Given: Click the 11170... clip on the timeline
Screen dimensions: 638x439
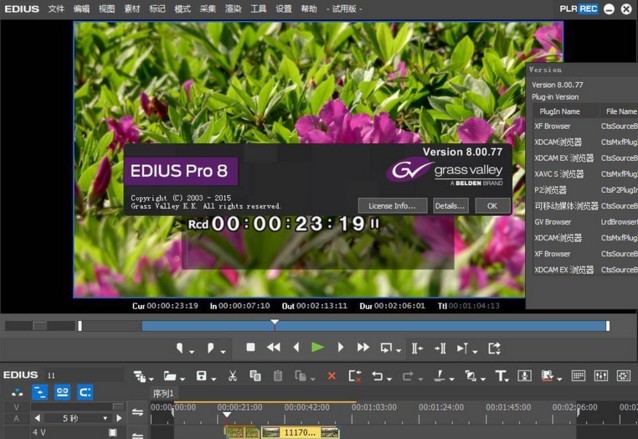Looking at the screenshot, I should [300, 432].
